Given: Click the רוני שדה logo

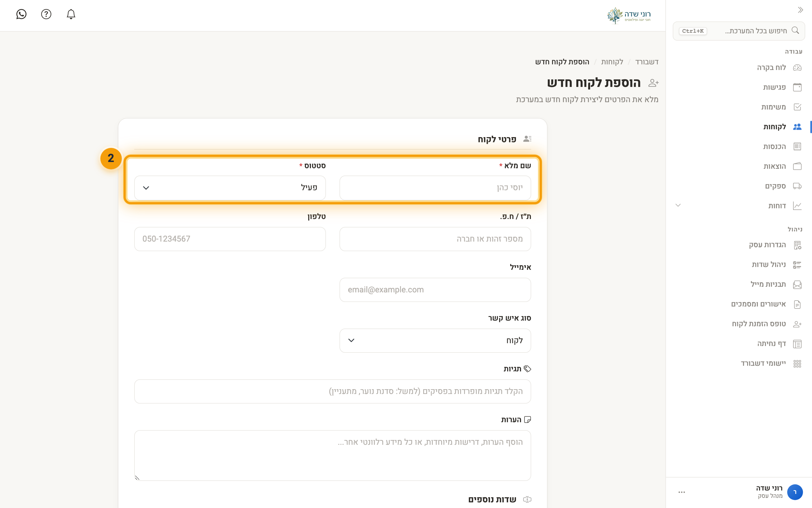Looking at the screenshot, I should [x=629, y=16].
